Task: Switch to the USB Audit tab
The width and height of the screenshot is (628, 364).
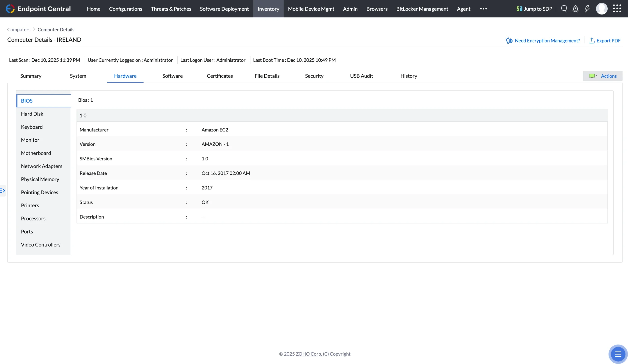Action: point(361,76)
